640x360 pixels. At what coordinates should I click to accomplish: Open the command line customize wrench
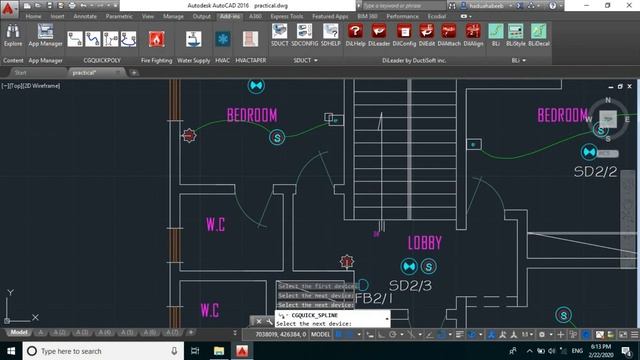click(269, 322)
